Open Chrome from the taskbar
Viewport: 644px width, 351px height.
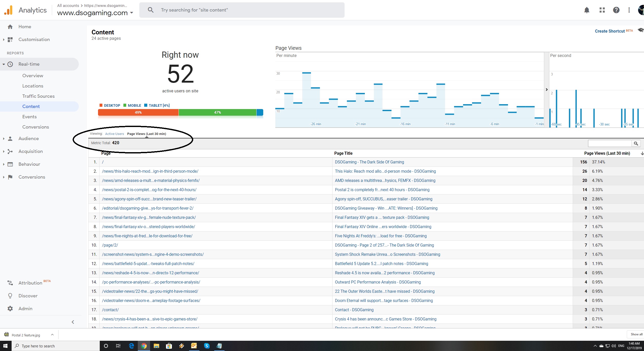[144, 346]
